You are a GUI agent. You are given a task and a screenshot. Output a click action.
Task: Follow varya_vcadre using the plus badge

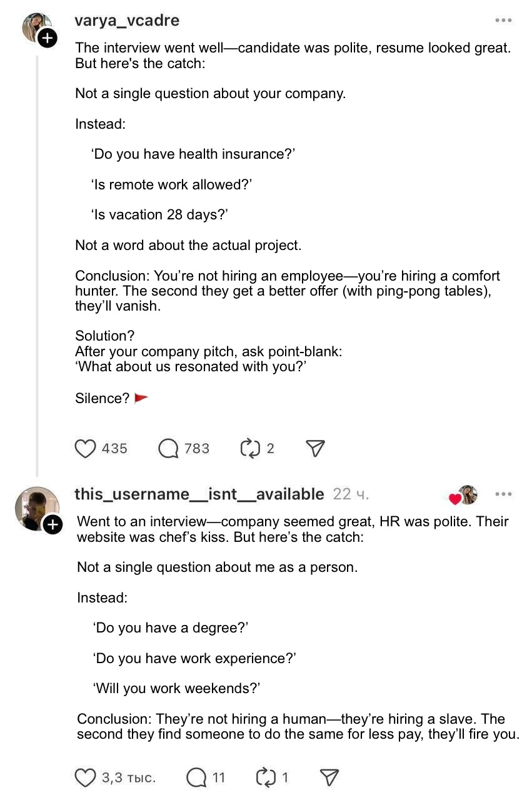(x=48, y=39)
